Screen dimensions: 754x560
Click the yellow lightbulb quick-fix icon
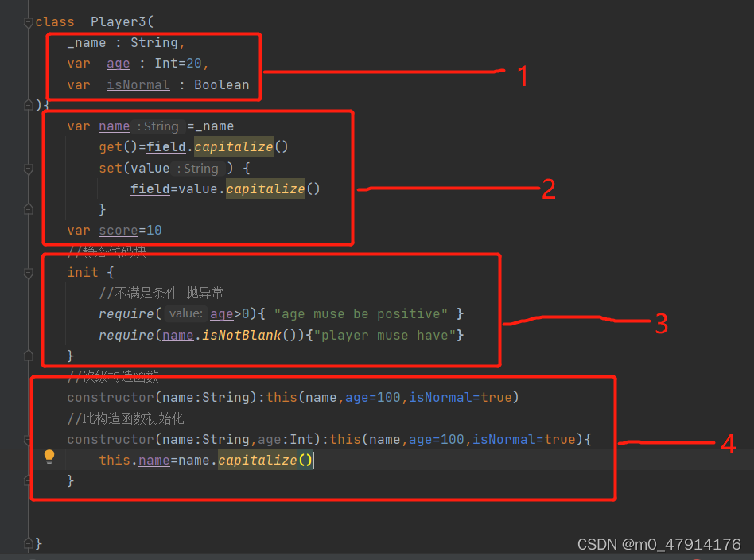click(x=49, y=457)
